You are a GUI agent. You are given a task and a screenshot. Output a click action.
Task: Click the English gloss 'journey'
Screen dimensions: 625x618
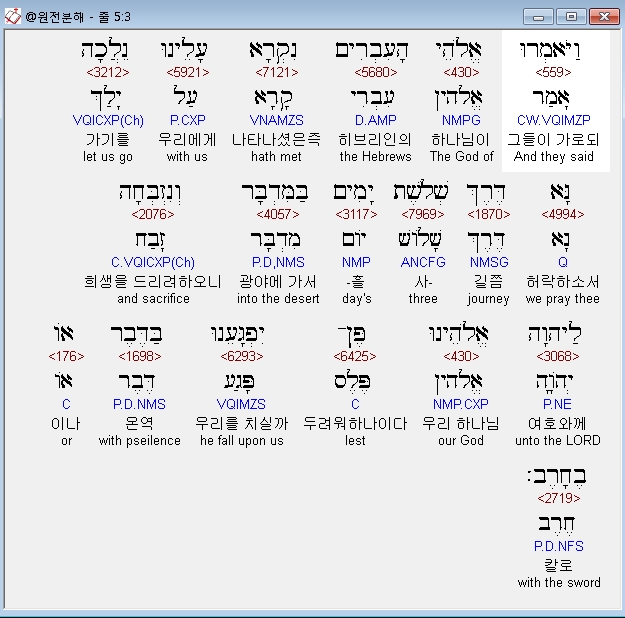(x=488, y=299)
